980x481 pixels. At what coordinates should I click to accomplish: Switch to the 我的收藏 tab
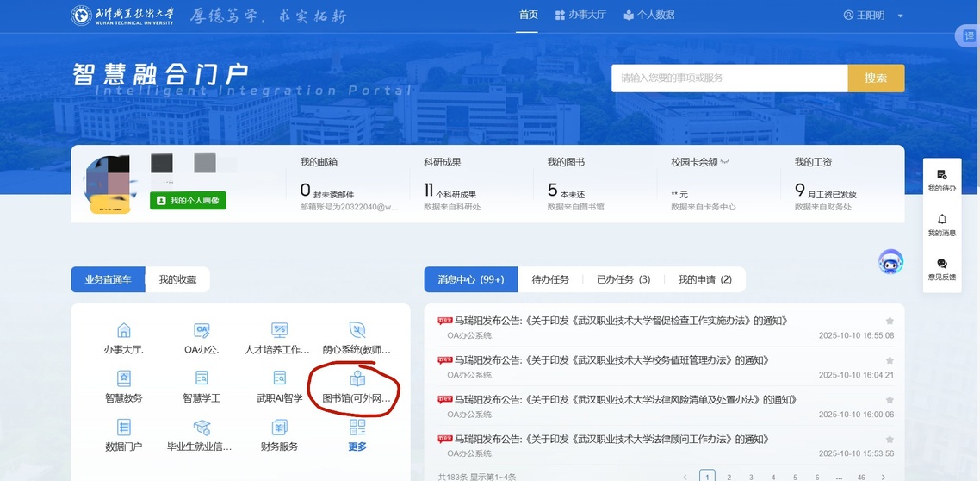[177, 279]
